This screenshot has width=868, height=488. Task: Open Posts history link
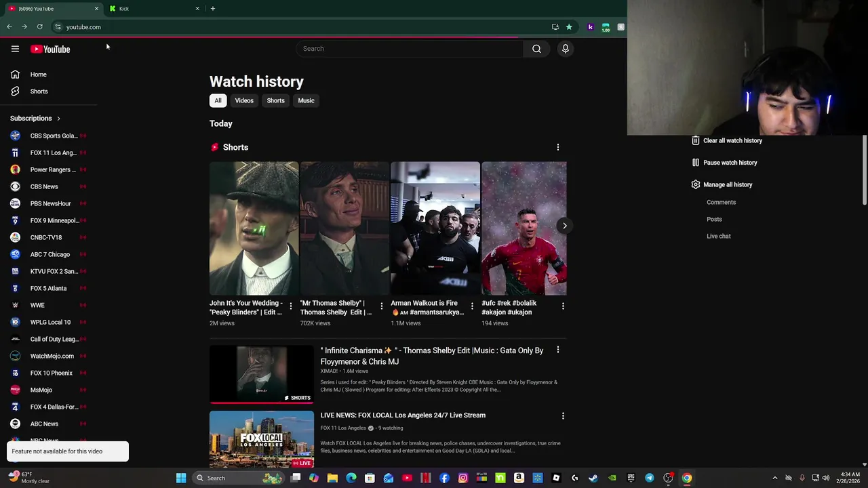714,219
